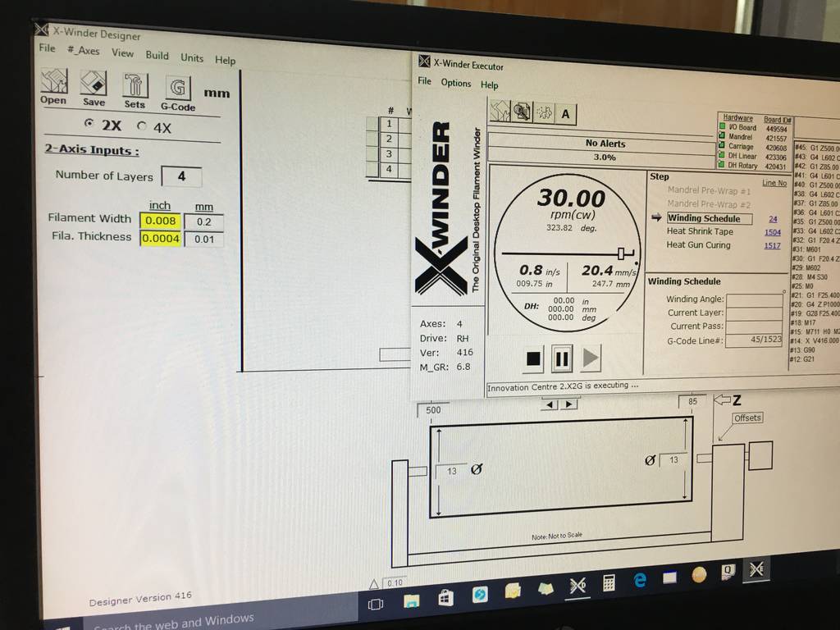840x630 pixels.
Task: Save the Designer project
Action: pos(94,89)
